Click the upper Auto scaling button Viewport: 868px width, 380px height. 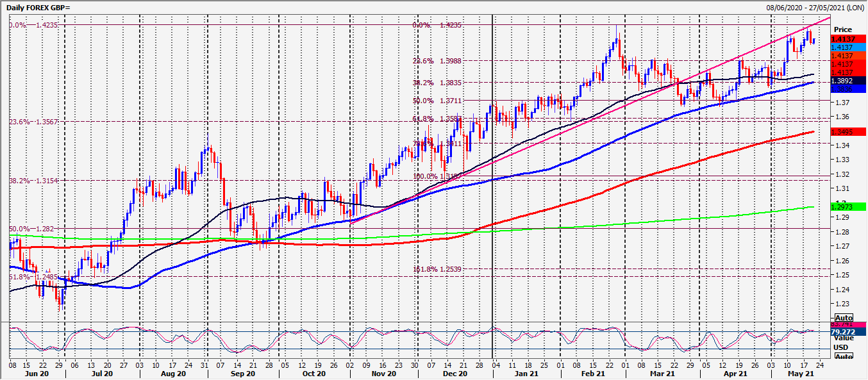pos(845,317)
